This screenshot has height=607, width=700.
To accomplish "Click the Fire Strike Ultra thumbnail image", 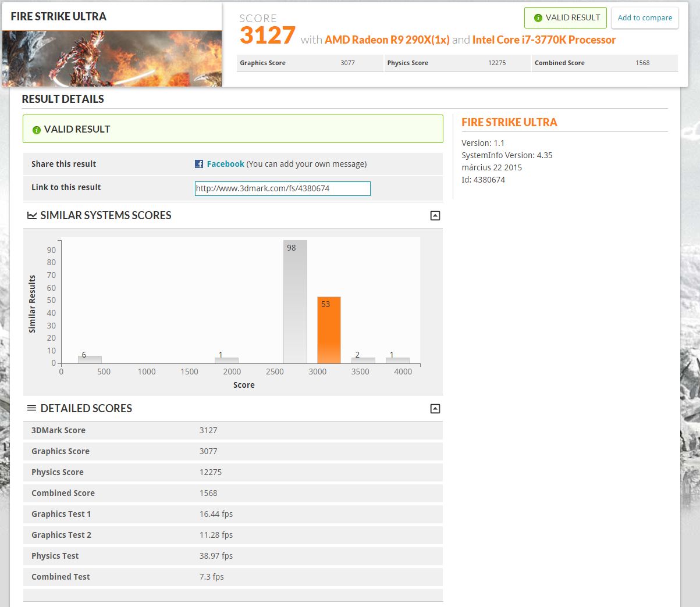I will coord(112,58).
